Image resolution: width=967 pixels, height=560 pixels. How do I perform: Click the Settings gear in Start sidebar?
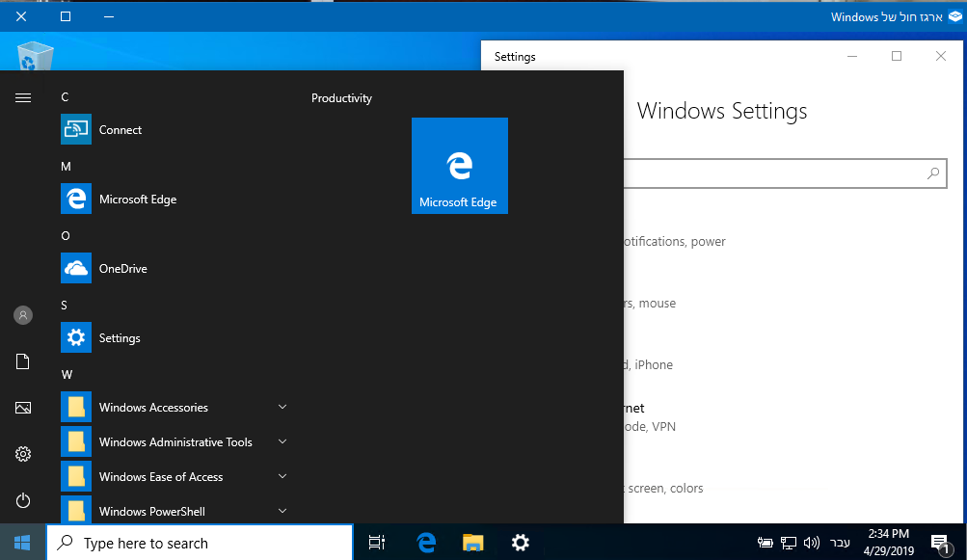pos(23,454)
